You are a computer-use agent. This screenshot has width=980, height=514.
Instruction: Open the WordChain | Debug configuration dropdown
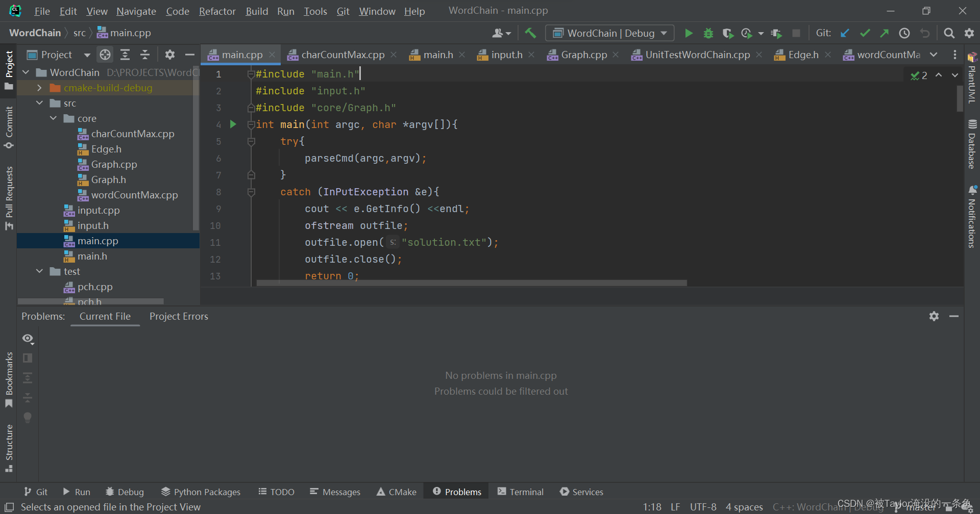click(610, 33)
